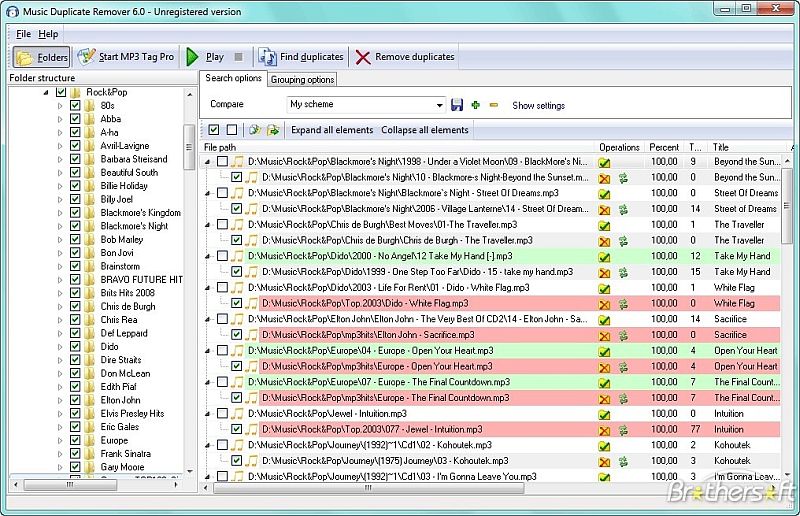Click the Check all files checkbox icon

(214, 130)
